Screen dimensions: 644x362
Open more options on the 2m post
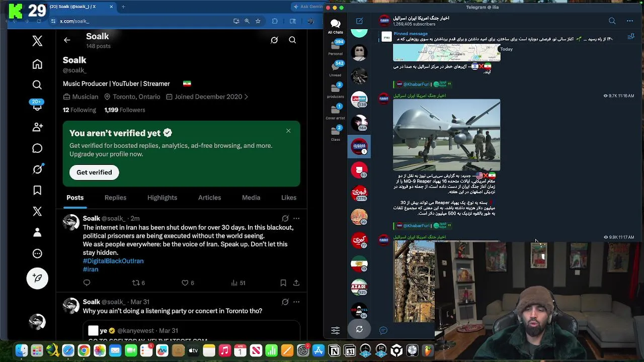296,218
